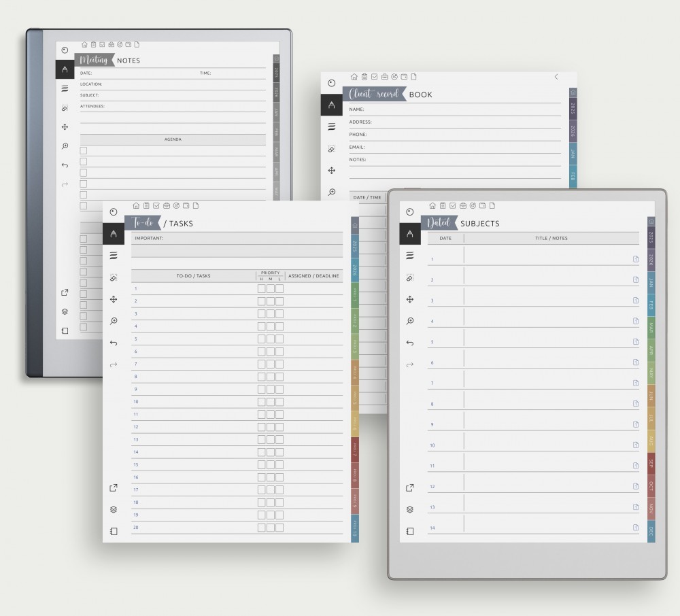Open zoom tool in Dated Subjects sidebar

pyautogui.click(x=409, y=321)
